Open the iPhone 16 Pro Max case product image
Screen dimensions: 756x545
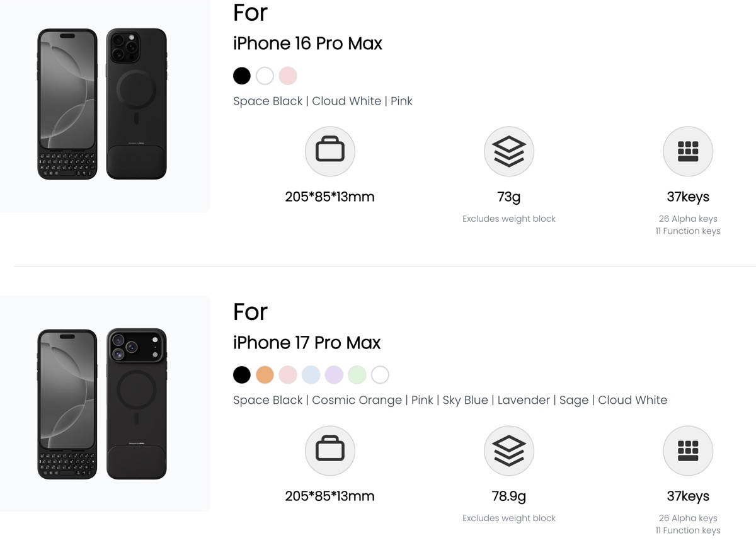coord(102,104)
